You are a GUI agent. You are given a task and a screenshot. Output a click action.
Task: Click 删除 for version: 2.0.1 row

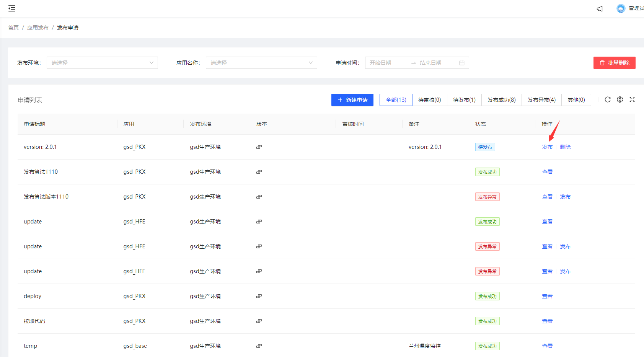pyautogui.click(x=565, y=147)
